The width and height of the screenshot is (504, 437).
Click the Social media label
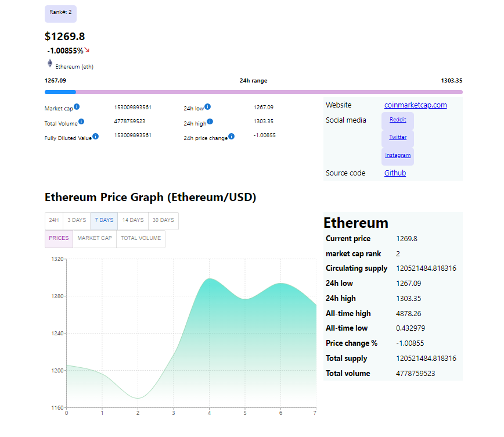(x=346, y=120)
